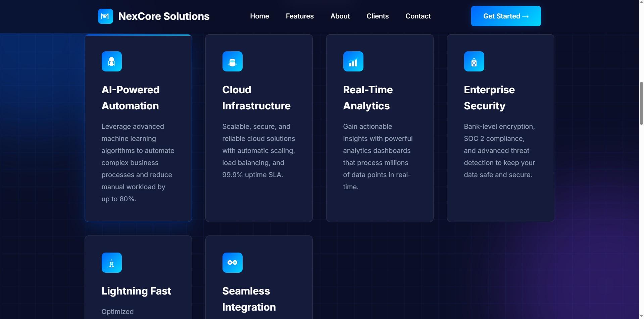Select the Enterprise Security heading

click(x=489, y=98)
